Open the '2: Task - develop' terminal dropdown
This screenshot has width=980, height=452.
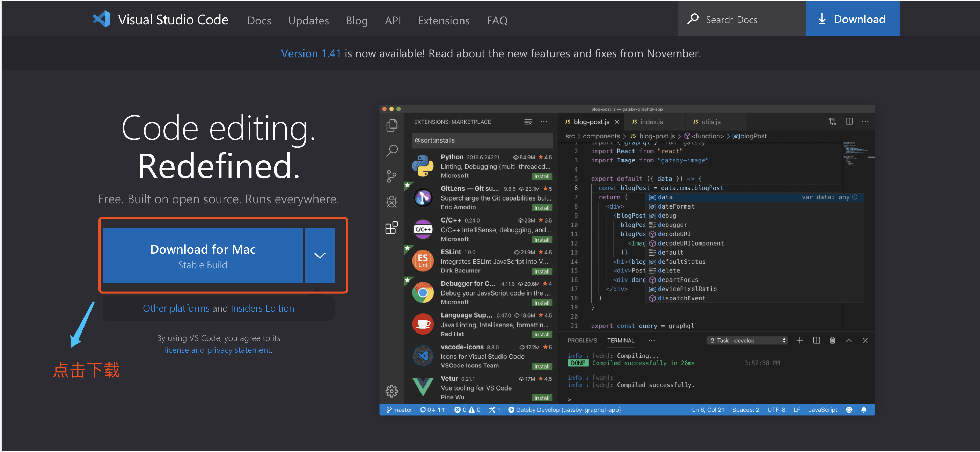tap(747, 340)
